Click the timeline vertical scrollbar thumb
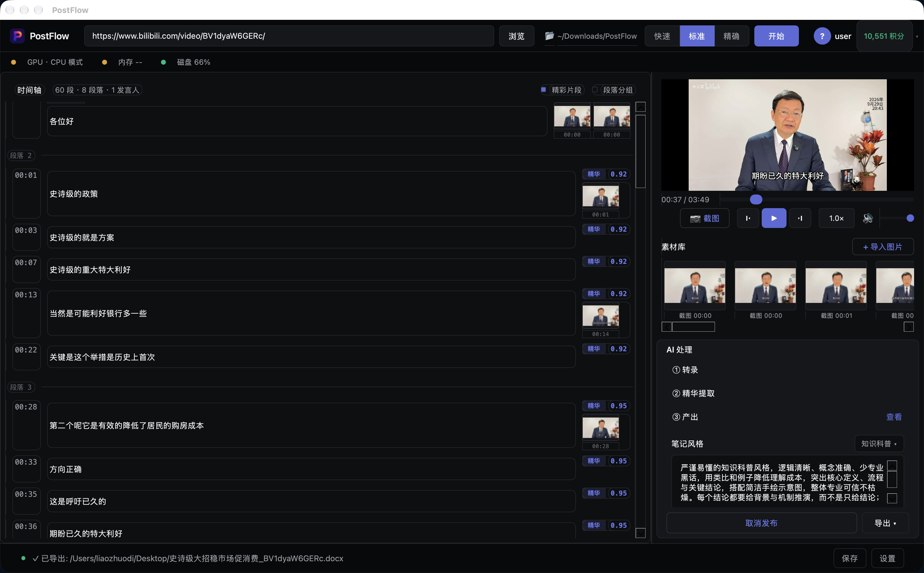 (640, 151)
